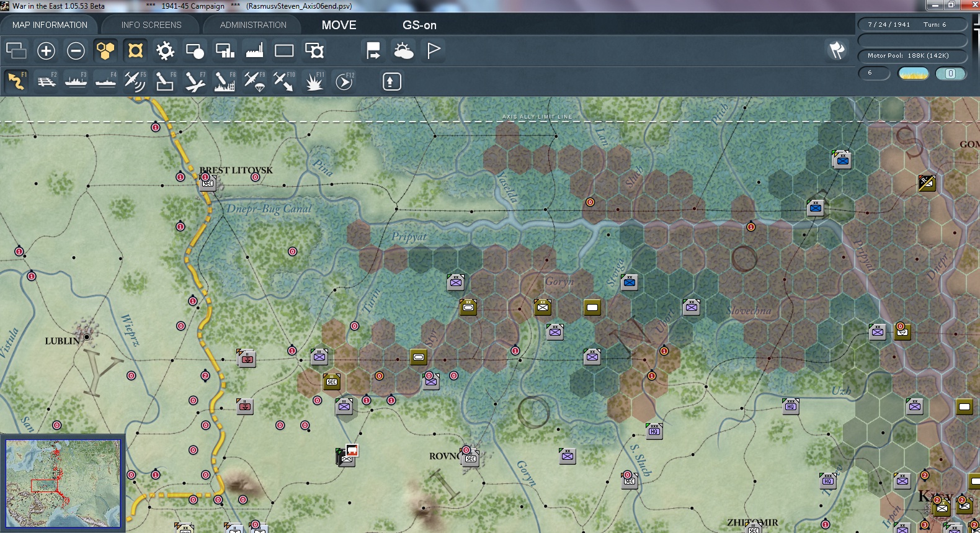Click the pill showing 6 in the status panel
Viewport: 980px width, 533px height.
click(874, 73)
